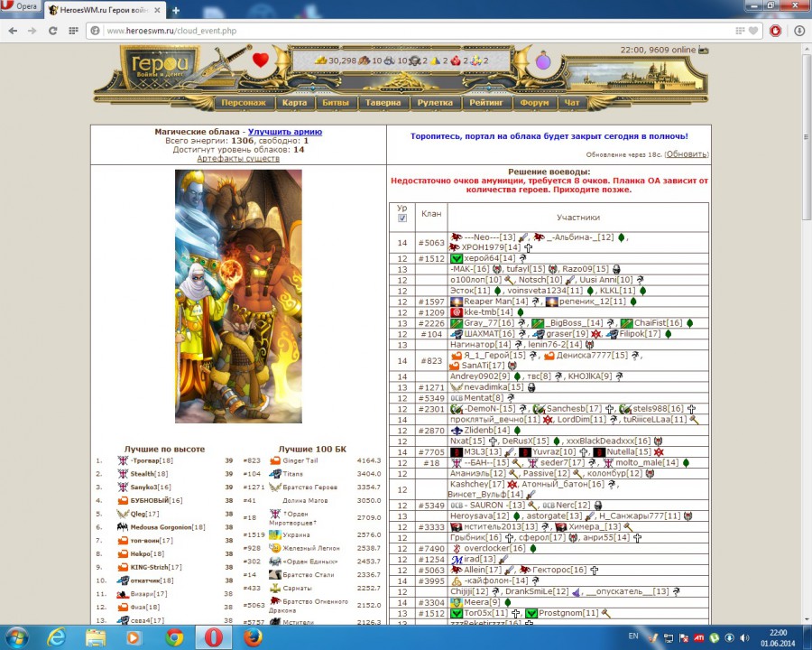Image resolution: width=812 pixels, height=650 pixels.
Task: Click the red heart health icon
Action: [x=261, y=60]
